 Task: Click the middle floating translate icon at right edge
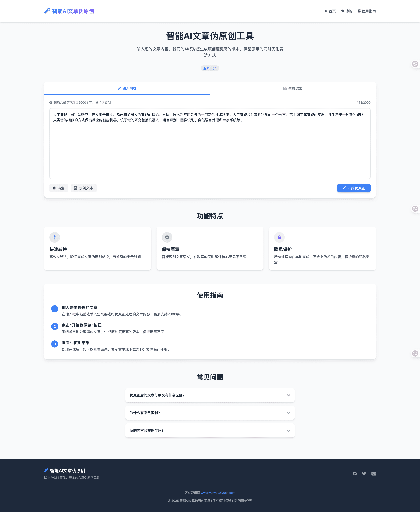415,209
